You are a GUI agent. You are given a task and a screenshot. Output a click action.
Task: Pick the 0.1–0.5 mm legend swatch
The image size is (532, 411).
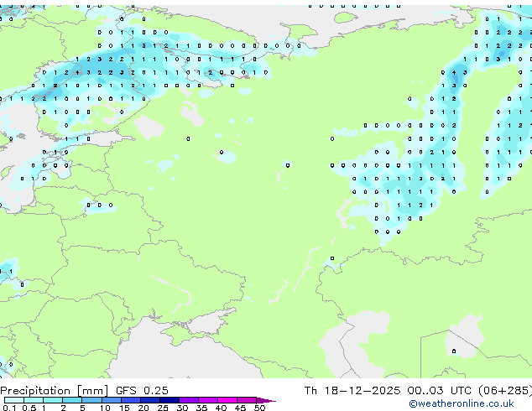click(14, 400)
